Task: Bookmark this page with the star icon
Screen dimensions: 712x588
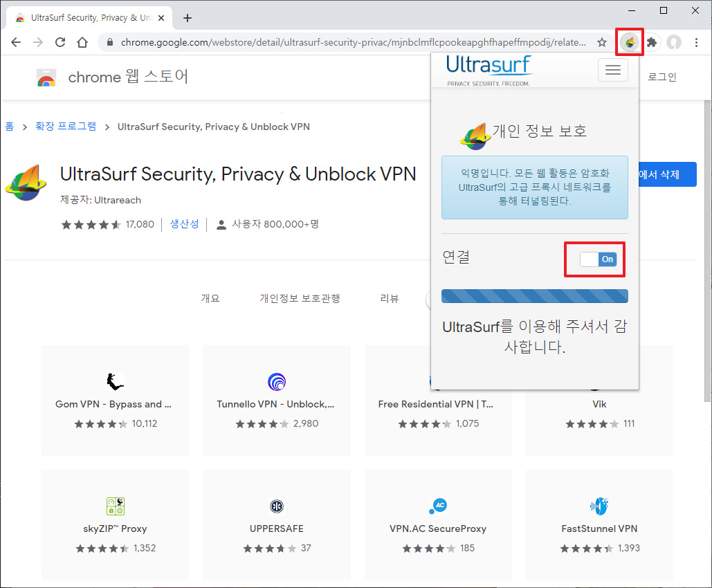Action: click(602, 43)
